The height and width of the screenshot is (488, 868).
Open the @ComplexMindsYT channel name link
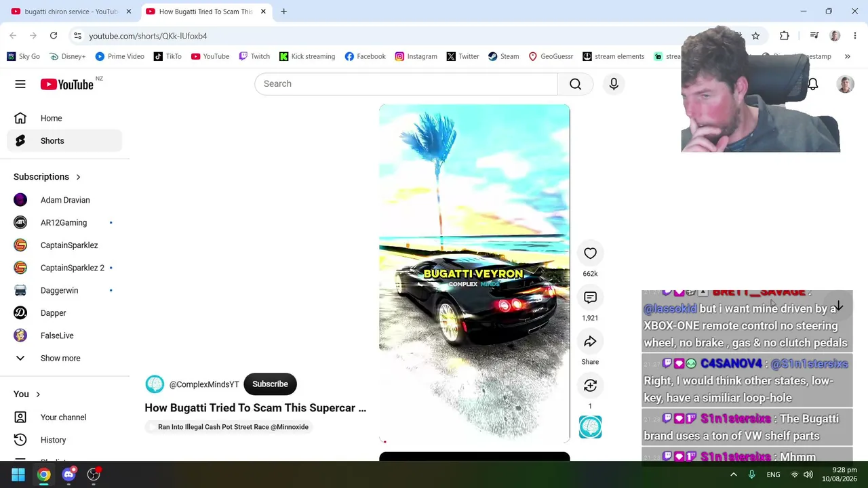204,384
